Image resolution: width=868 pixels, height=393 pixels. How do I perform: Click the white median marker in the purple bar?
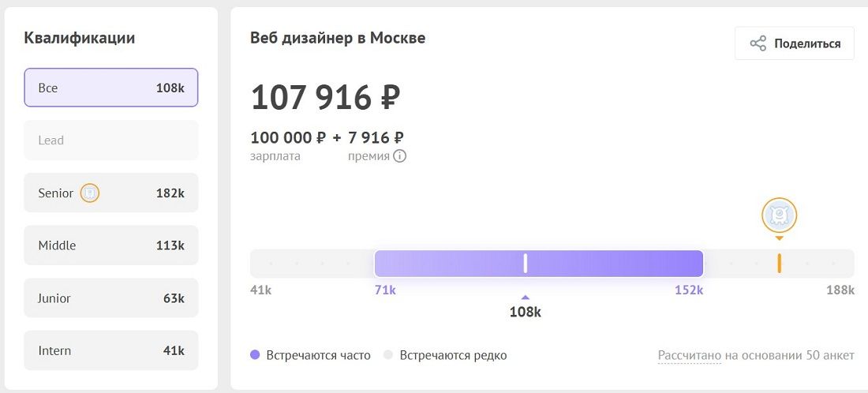click(x=526, y=264)
